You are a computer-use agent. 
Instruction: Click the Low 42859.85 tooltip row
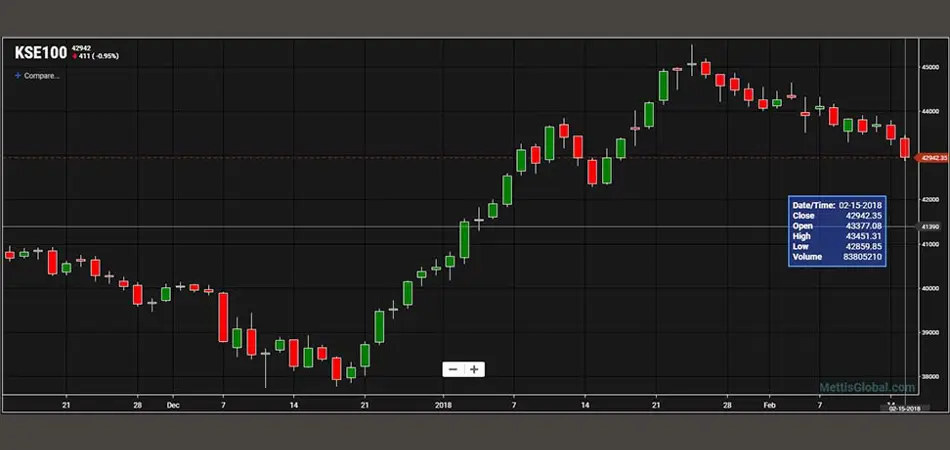837,247
